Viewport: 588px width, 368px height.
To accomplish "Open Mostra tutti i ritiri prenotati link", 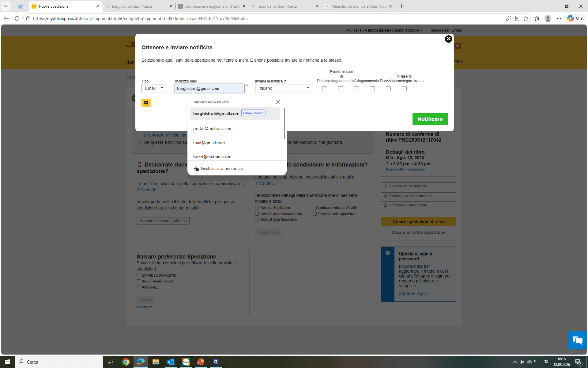I will click(405, 169).
